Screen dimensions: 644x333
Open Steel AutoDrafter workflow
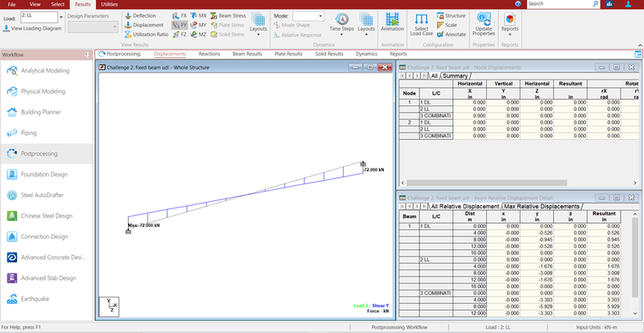[47, 195]
